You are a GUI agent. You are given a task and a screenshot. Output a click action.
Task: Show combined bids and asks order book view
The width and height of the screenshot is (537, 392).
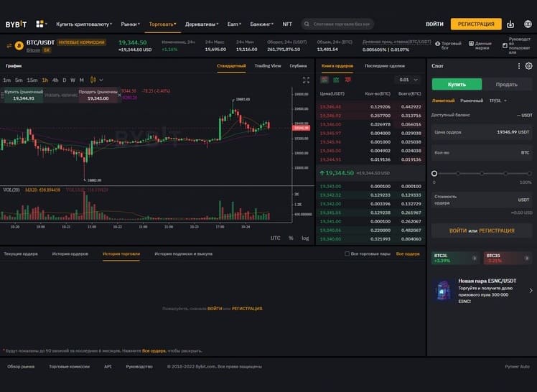click(x=324, y=80)
